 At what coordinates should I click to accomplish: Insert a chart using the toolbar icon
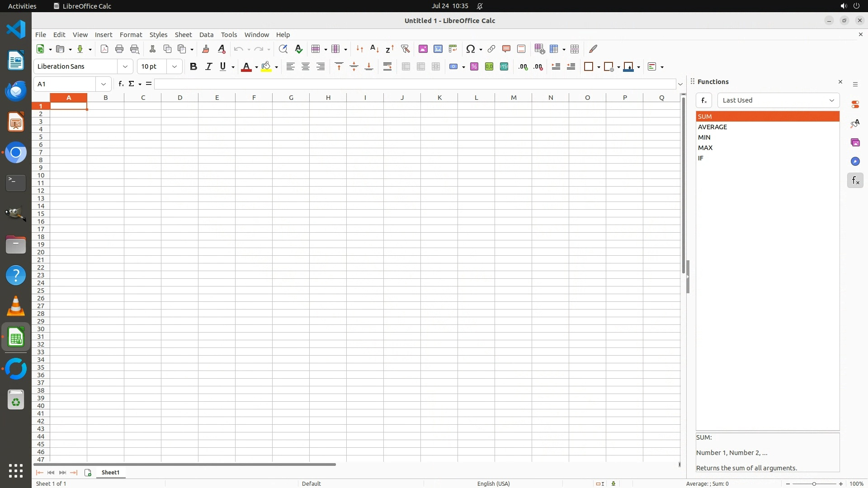pos(438,49)
